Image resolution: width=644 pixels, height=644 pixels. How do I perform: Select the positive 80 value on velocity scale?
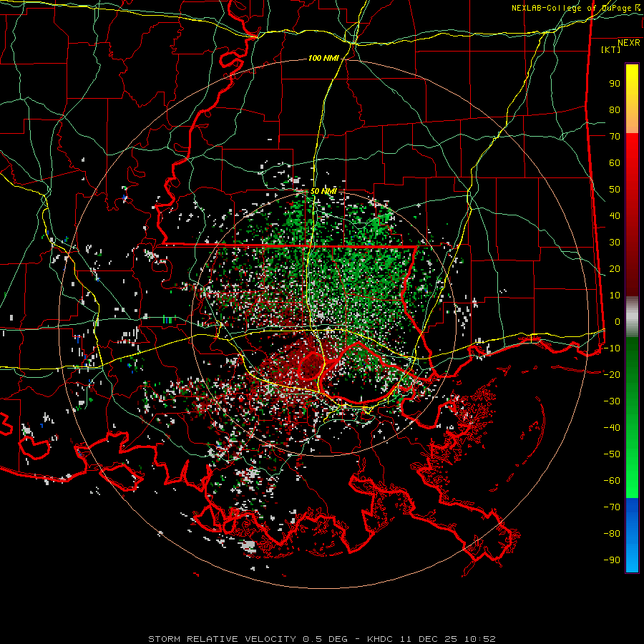615,109
